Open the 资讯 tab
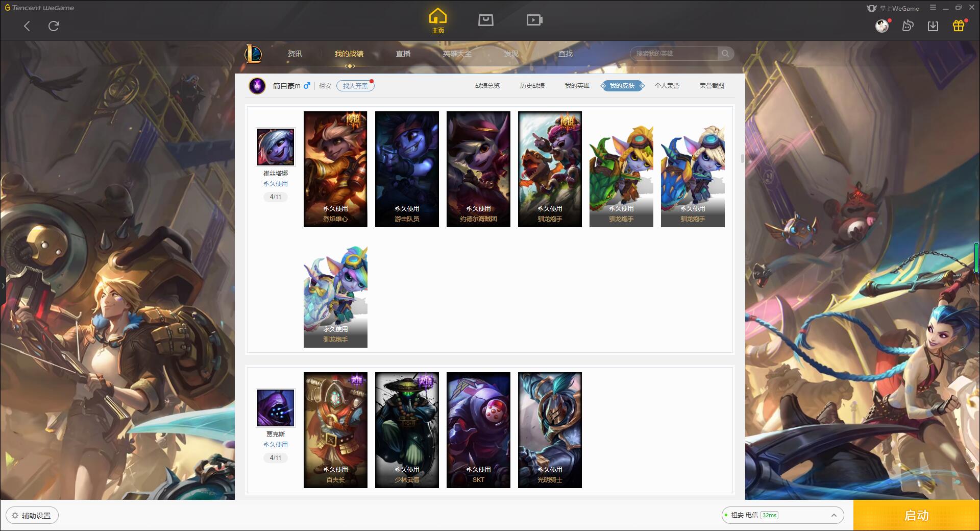This screenshot has width=980, height=531. 295,54
